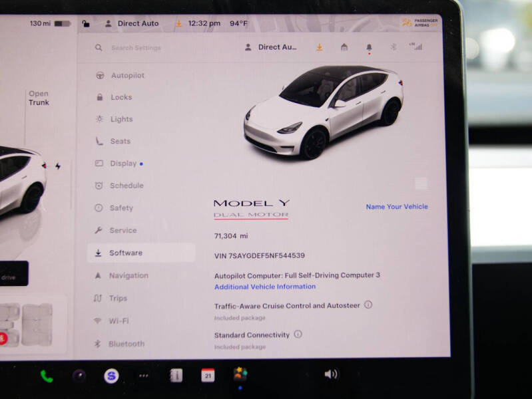Open Bluetooth settings in sidebar
Viewport: 532px width, 399px height.
(119, 344)
